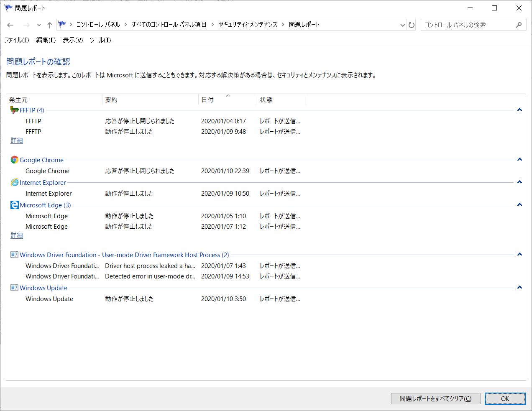Sort by 状態 column header
Screen dimensions: 532x411
(281, 100)
